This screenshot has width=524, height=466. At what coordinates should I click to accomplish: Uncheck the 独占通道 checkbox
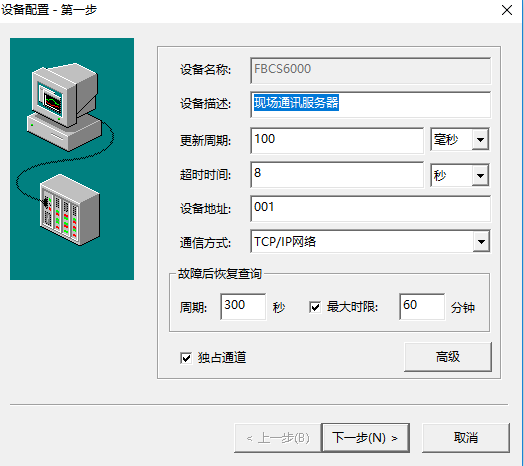(x=186, y=358)
